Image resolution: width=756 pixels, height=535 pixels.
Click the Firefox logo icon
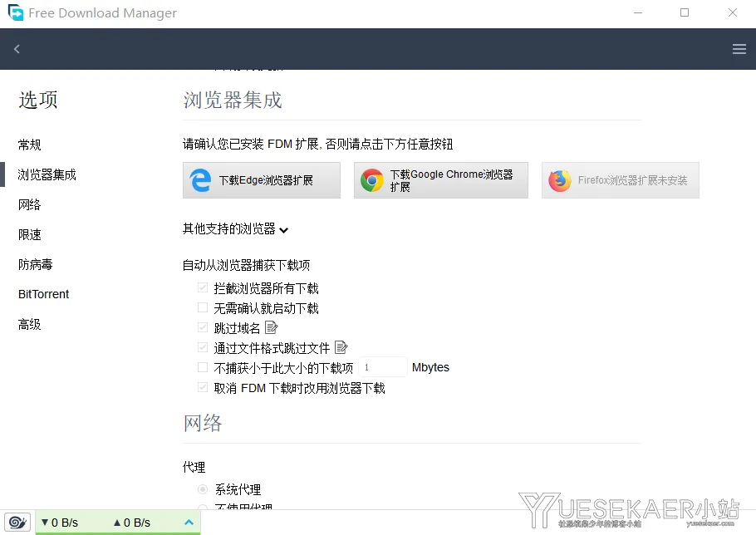click(560, 180)
